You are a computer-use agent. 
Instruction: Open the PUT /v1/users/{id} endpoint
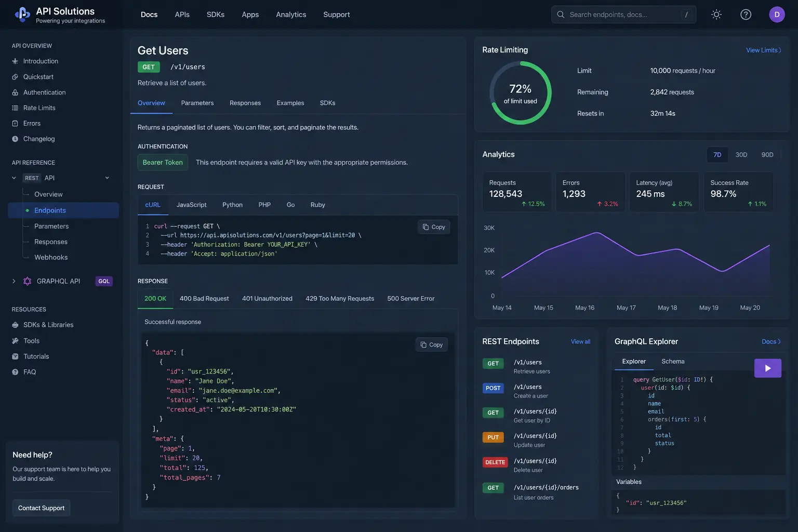click(536, 440)
